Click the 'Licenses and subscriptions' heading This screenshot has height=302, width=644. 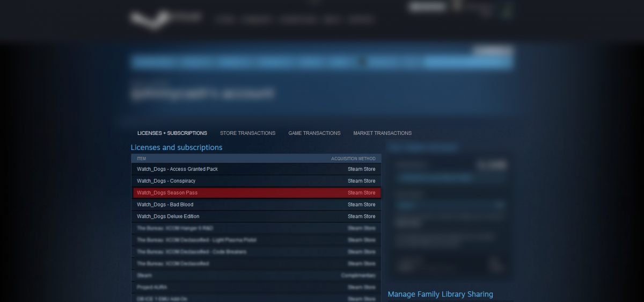tap(177, 147)
